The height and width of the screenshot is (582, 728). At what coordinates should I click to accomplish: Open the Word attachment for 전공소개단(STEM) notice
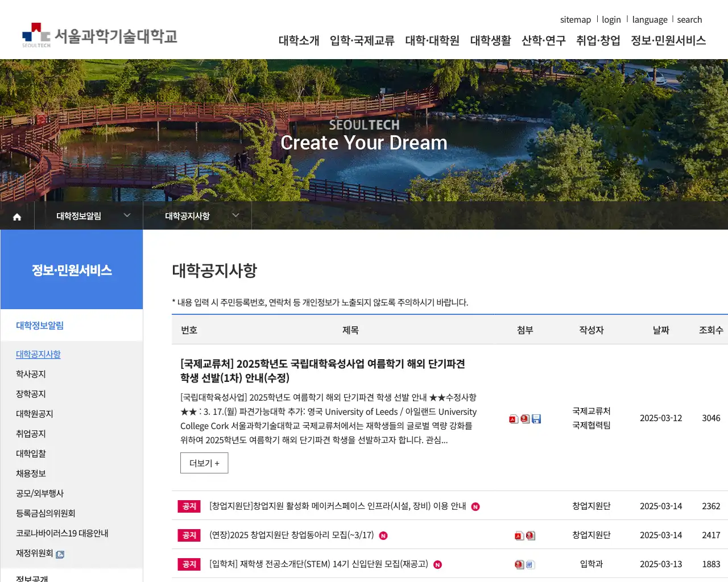(x=531, y=564)
